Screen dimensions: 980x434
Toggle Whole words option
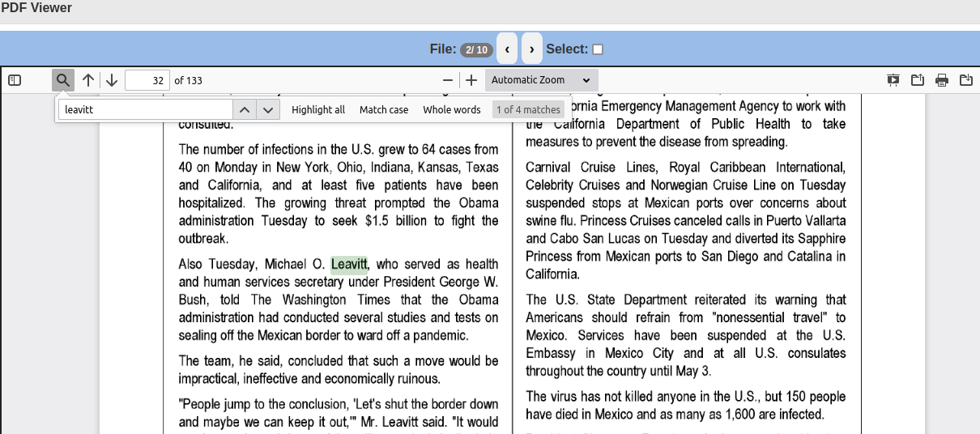452,109
